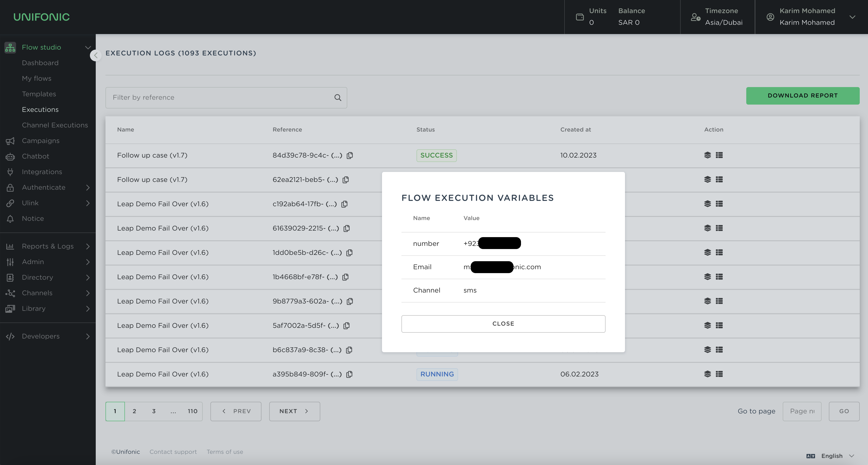The height and width of the screenshot is (465, 868).
Task: Click the Download Report button
Action: [x=802, y=96]
